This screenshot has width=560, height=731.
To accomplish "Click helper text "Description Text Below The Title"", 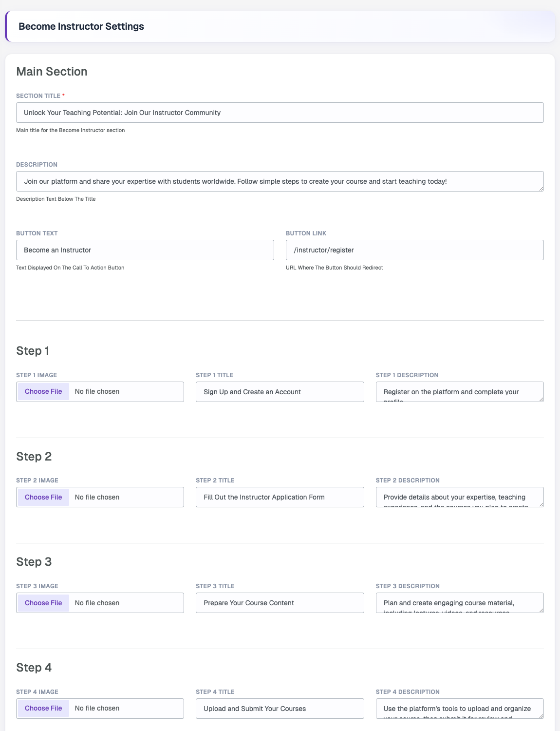I will point(56,199).
